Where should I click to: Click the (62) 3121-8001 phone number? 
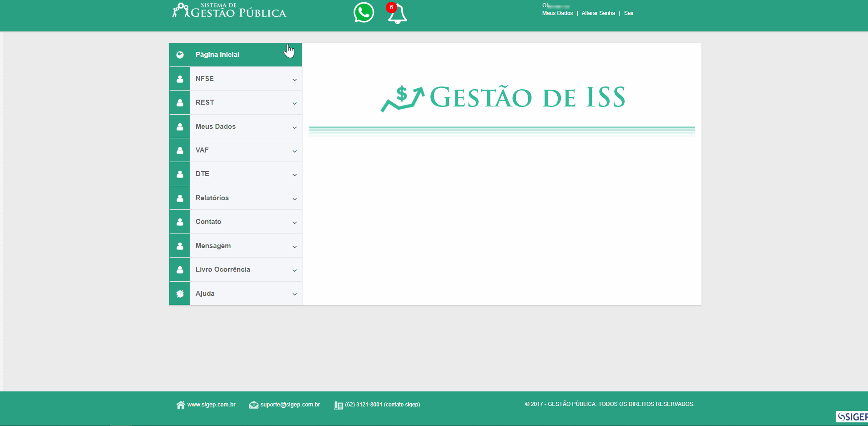pos(383,405)
